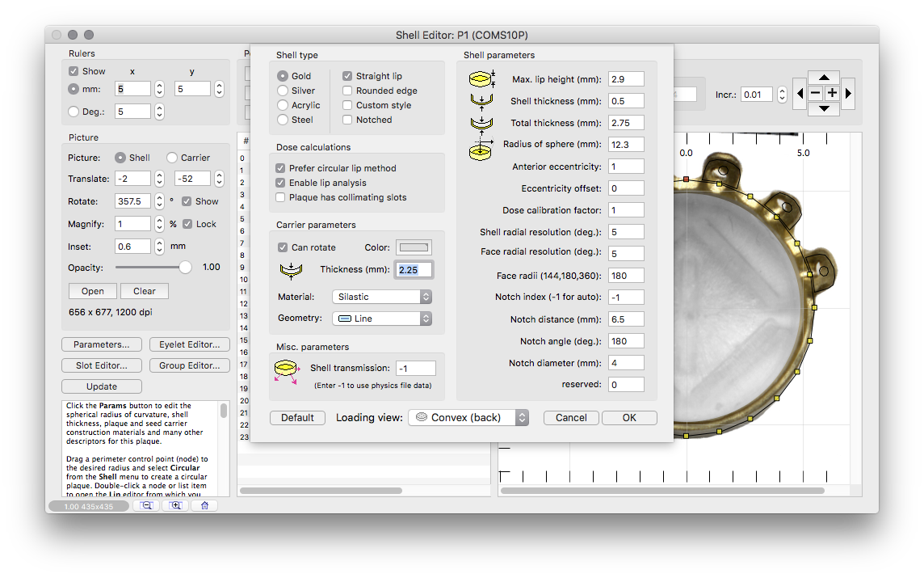Click the Radius of sphere input field

[626, 145]
